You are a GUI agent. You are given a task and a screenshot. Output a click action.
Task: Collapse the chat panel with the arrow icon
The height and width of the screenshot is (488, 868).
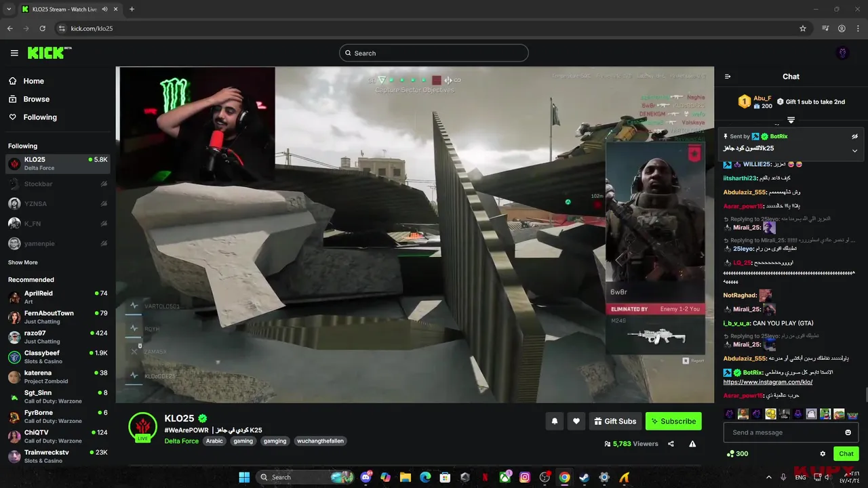point(728,77)
